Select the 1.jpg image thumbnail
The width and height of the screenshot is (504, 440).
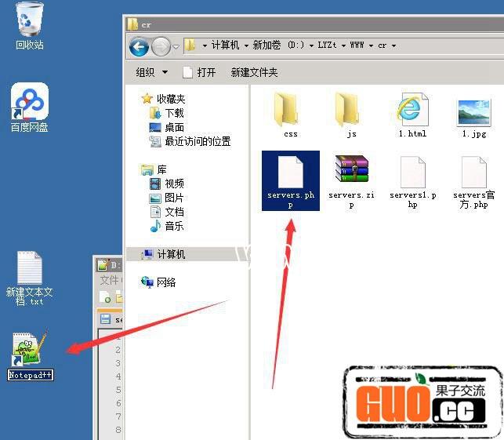tap(473, 112)
